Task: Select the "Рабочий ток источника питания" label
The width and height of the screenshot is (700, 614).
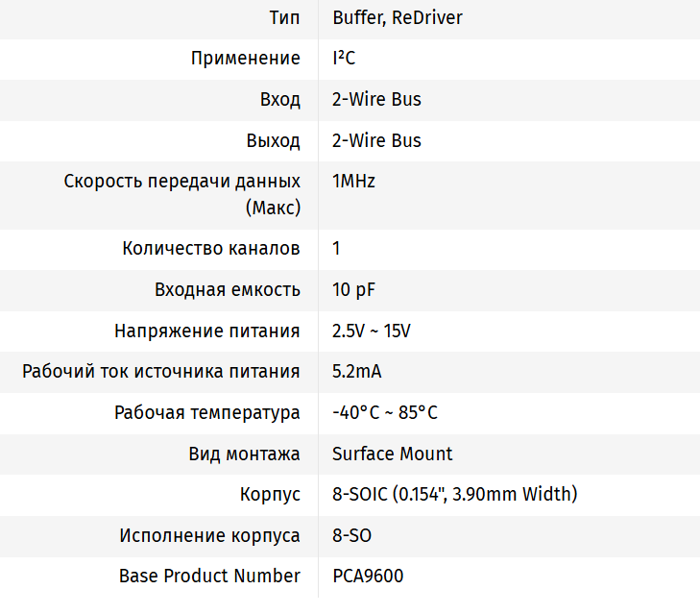Action: click(x=161, y=372)
